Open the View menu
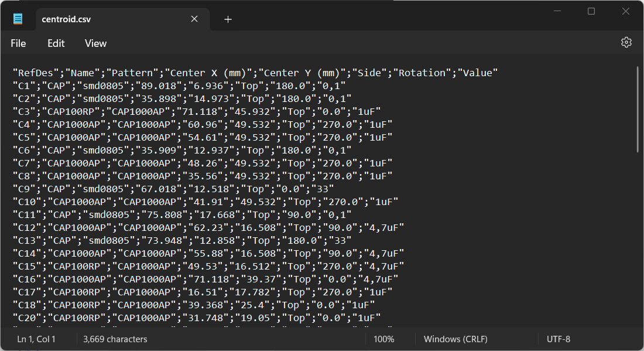This screenshot has height=351, width=644. 95,43
